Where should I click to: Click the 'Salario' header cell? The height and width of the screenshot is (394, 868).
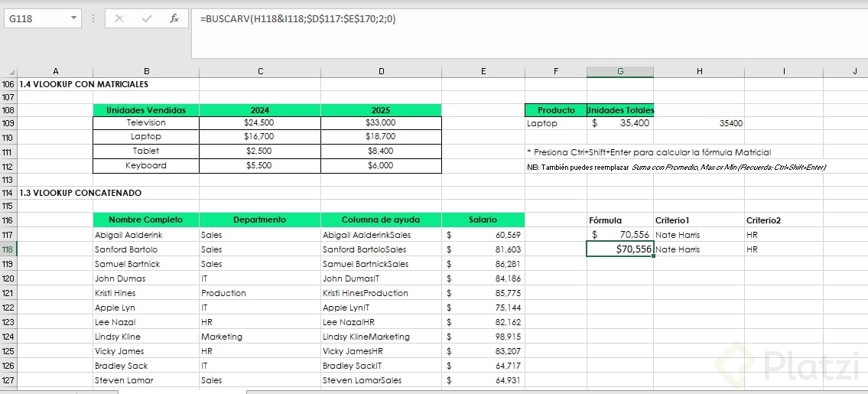coord(483,220)
